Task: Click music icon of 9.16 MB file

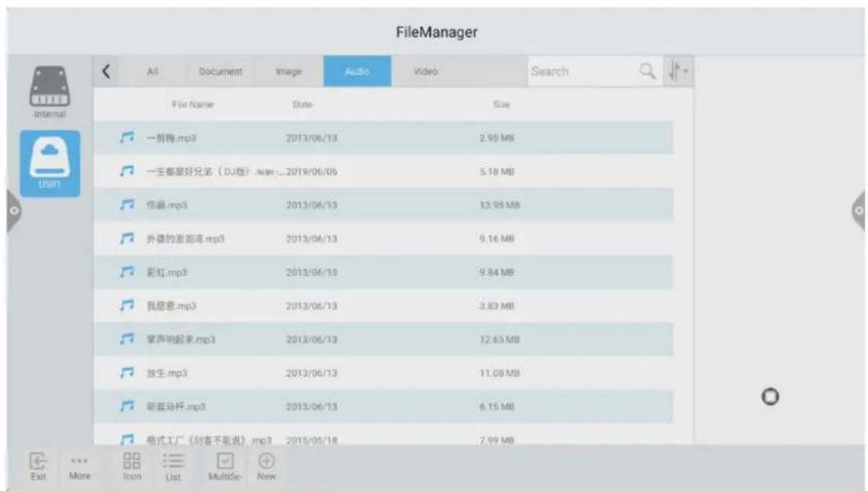Action: tap(127, 238)
